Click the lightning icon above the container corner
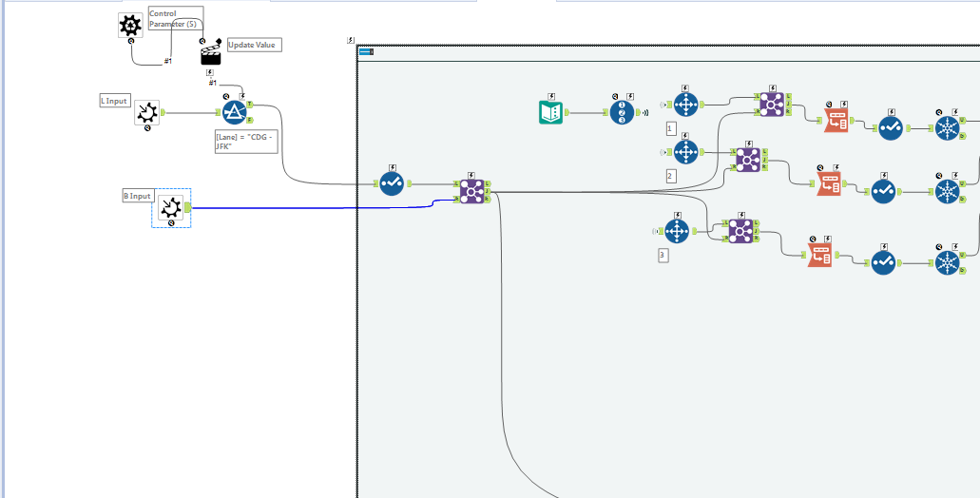Screen dimensions: 980x498 coord(351,40)
